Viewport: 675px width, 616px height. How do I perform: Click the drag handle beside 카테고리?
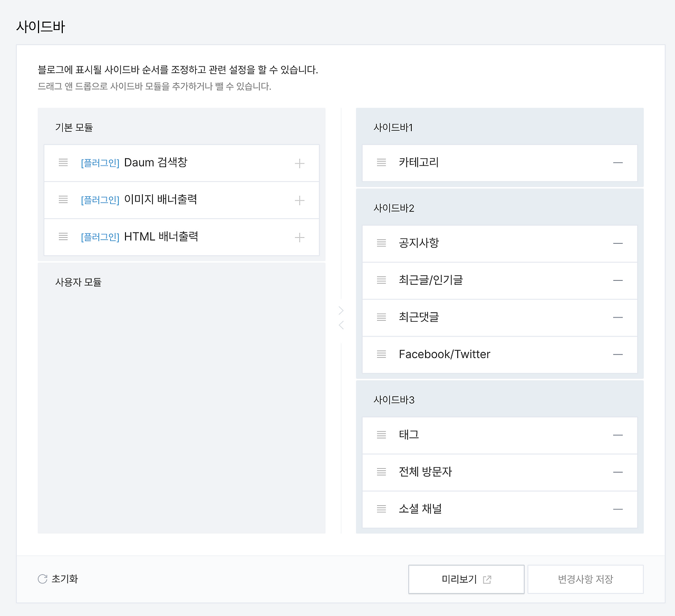381,162
